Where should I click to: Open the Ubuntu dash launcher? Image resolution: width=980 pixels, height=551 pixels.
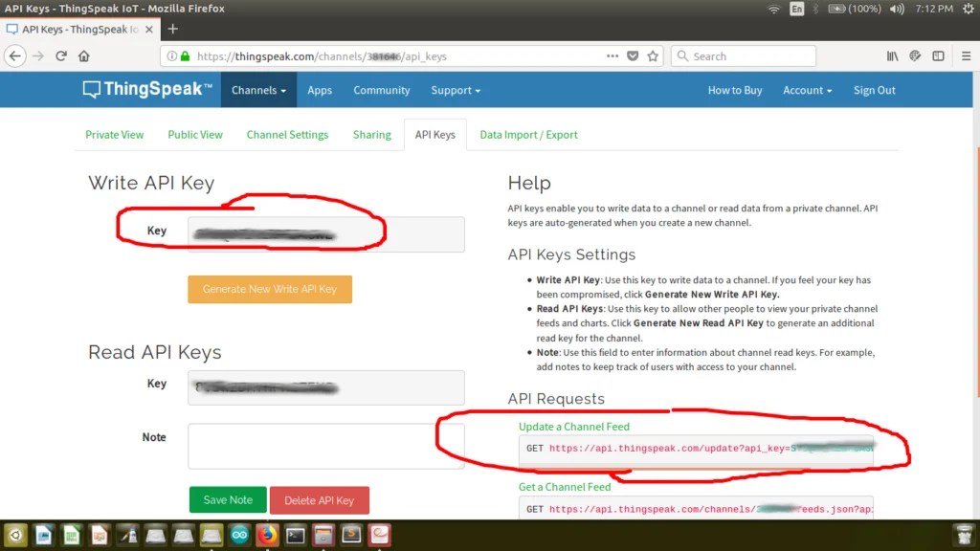pos(15,536)
